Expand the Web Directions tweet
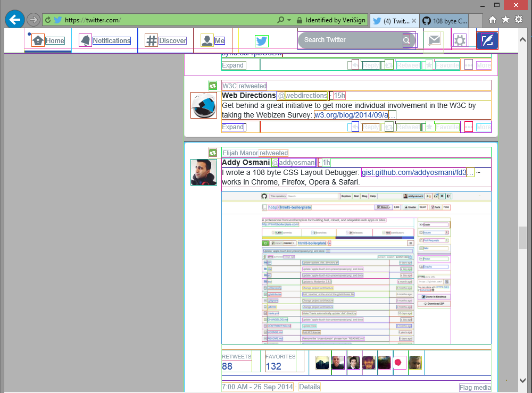This screenshot has height=393, width=532. (233, 127)
